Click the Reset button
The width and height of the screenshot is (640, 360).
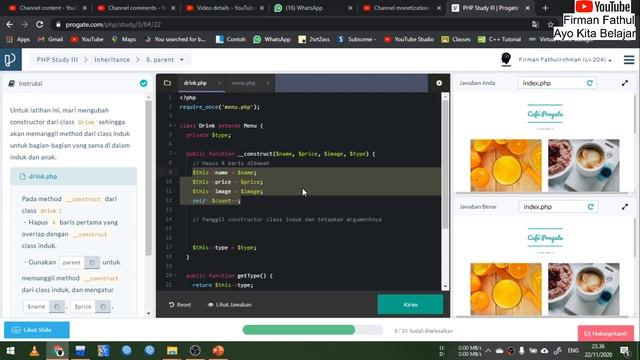[x=180, y=304]
